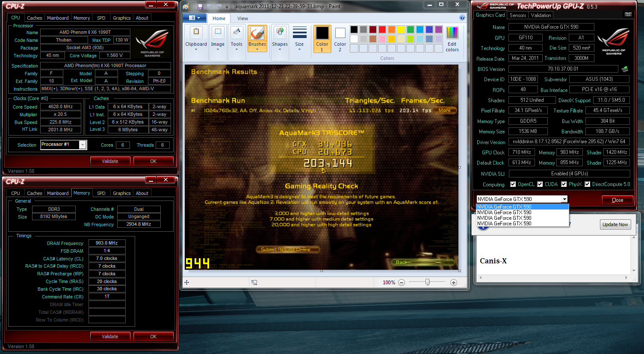Viewport: 644px width, 354px height.
Task: Open Edit colors rainbow palette
Action: click(452, 39)
